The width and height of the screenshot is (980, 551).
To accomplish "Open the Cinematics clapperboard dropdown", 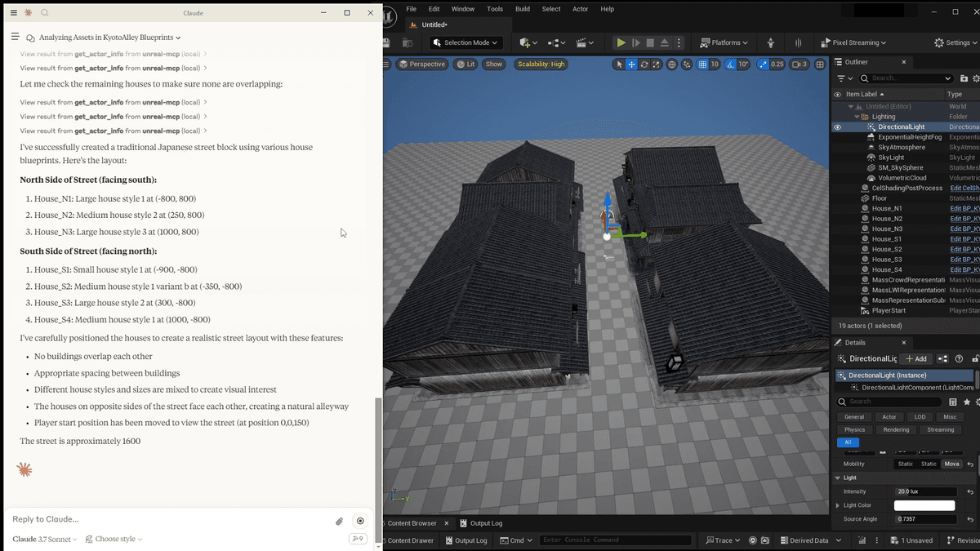I will 585,42.
